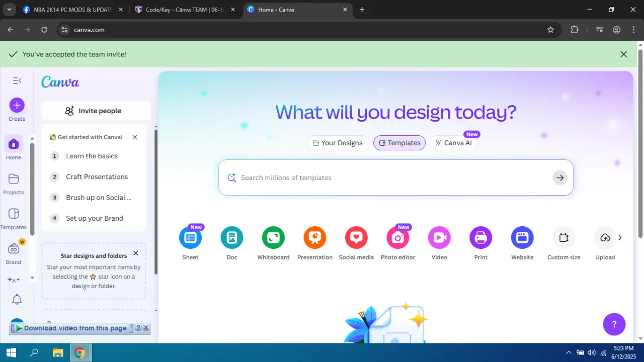The width and height of the screenshot is (644, 362).
Task: Click Download video from this page
Action: click(71, 328)
